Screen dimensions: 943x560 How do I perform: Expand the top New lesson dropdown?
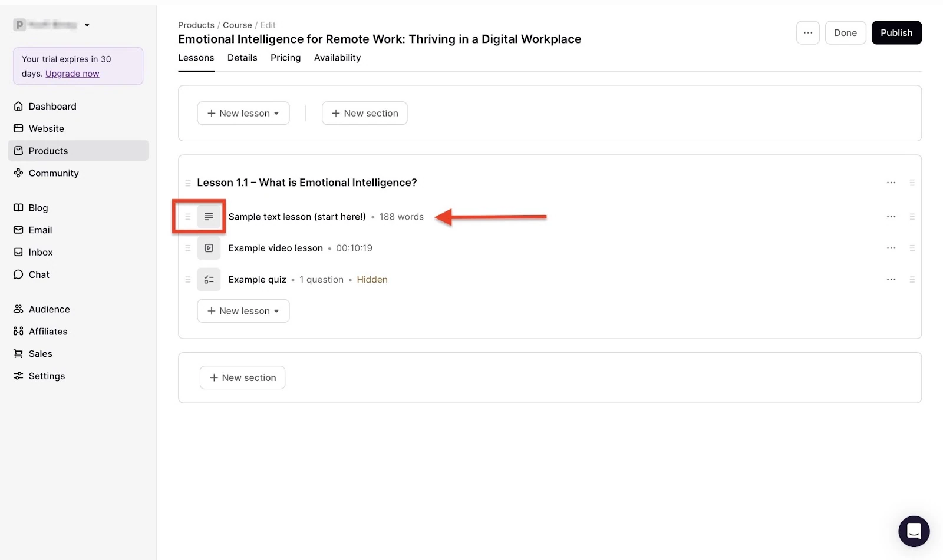tap(243, 113)
